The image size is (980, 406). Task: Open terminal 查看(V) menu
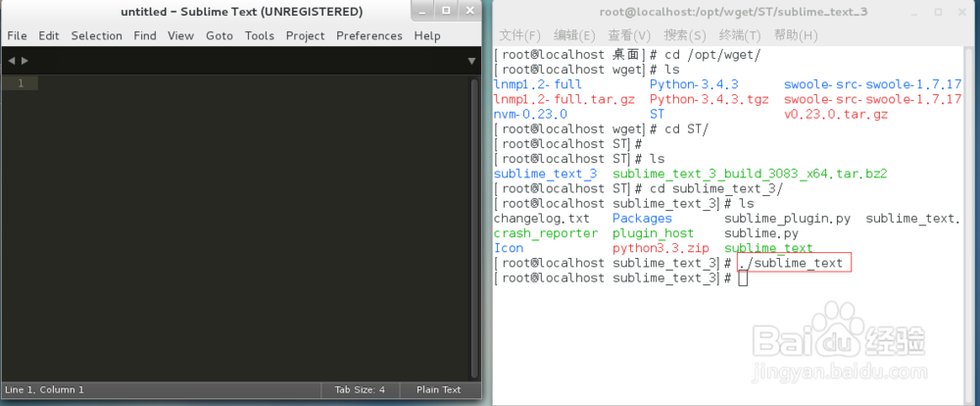pos(629,35)
